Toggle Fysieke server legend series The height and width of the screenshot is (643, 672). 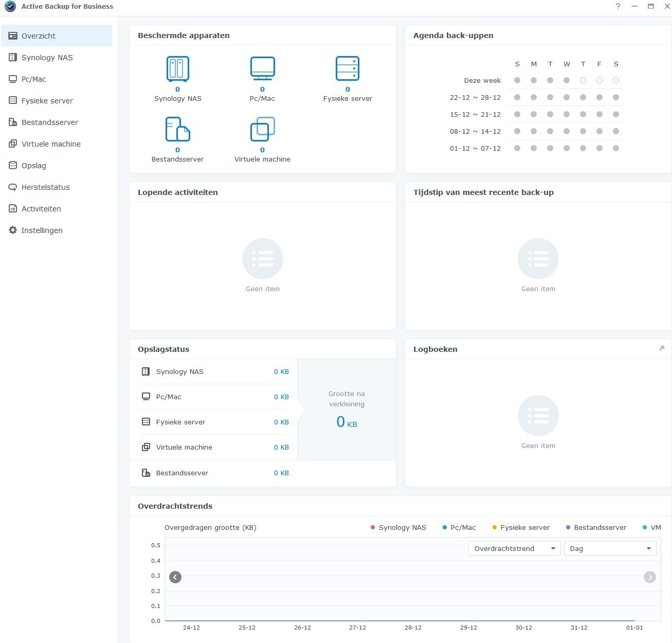[521, 528]
